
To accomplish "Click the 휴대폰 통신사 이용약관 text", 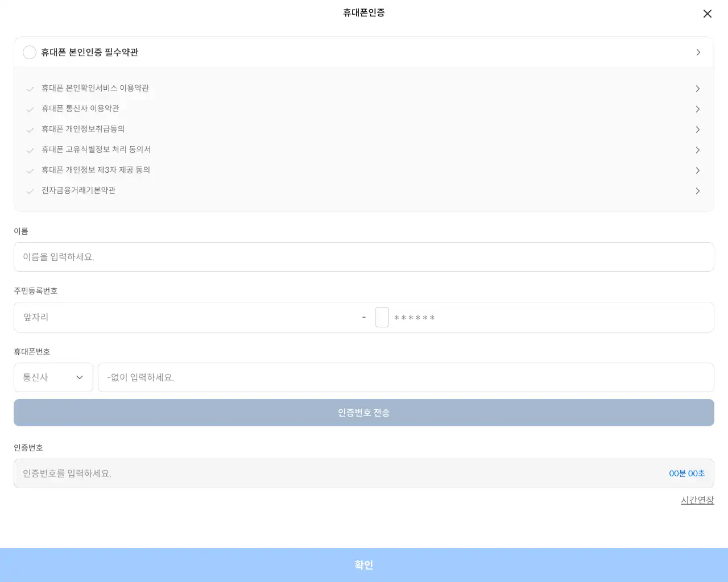I will 80,109.
